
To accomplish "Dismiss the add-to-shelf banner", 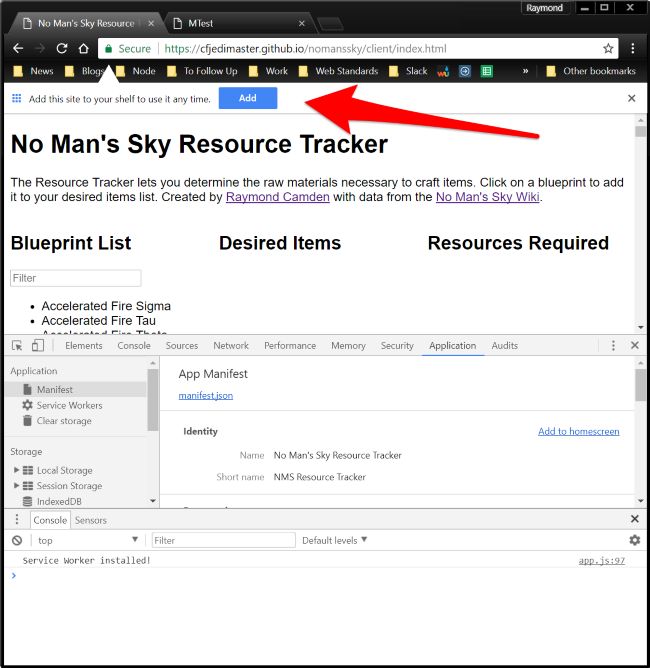I will (x=632, y=98).
